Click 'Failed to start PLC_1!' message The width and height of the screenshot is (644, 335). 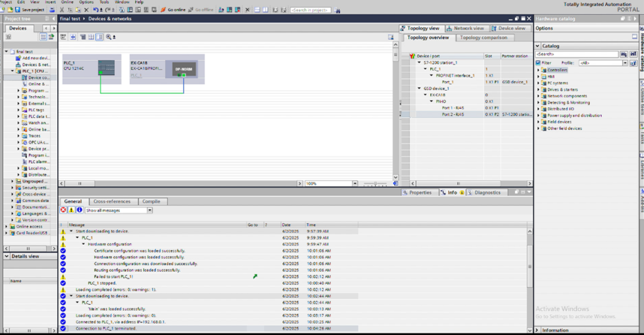(x=113, y=276)
